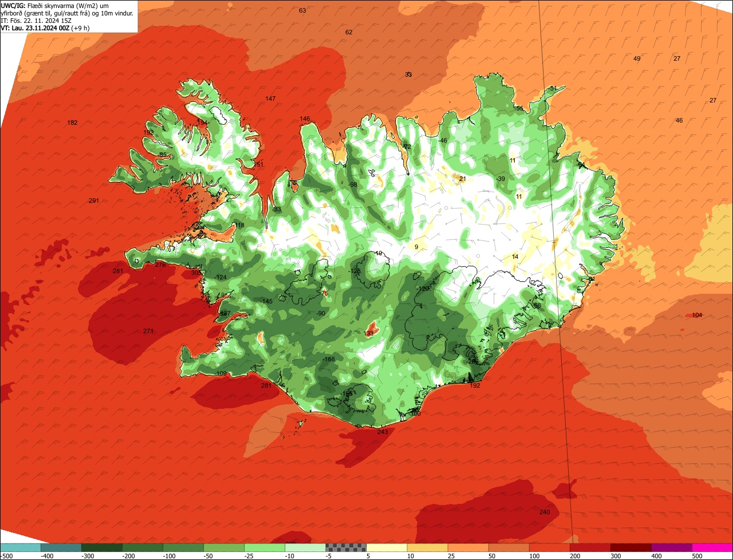Click the flux value '243' on the south coast
This screenshot has height=560, width=733.
point(383,432)
